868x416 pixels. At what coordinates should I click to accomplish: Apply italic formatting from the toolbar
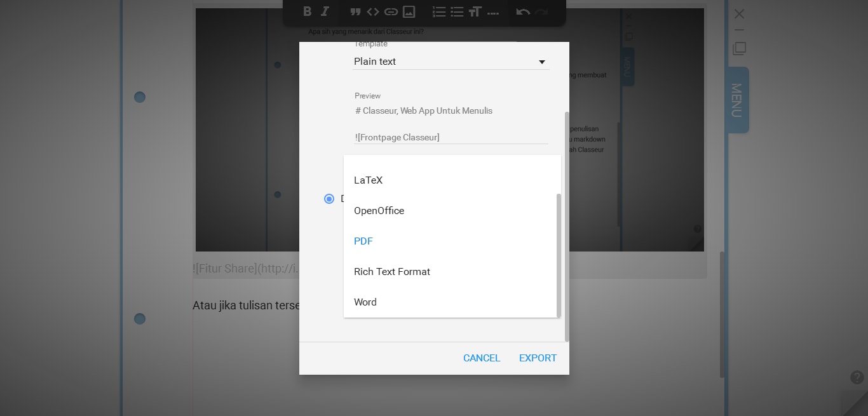(x=325, y=11)
